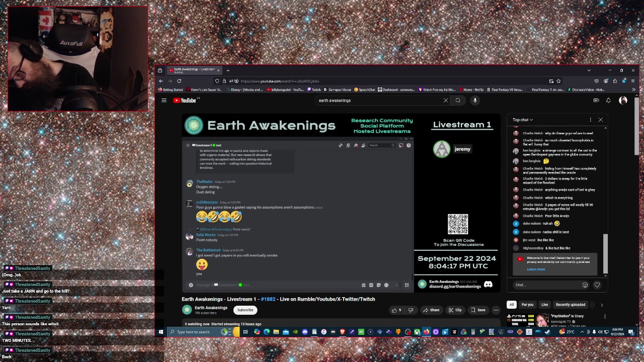Select Recently uploaded chip
The image size is (644, 362).
[x=571, y=305]
